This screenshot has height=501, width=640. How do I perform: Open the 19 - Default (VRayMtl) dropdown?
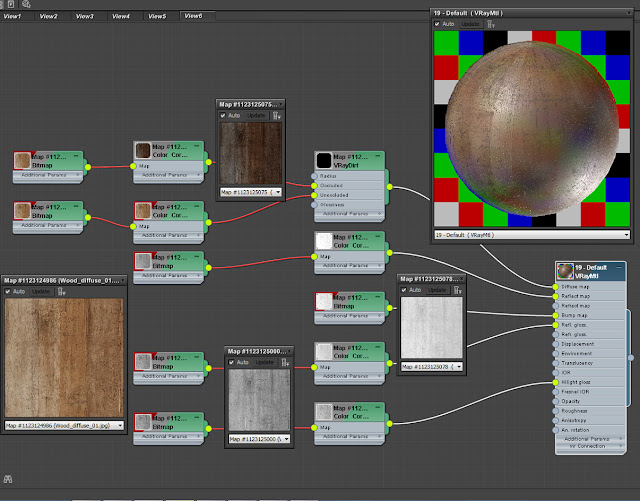pyautogui.click(x=626, y=233)
